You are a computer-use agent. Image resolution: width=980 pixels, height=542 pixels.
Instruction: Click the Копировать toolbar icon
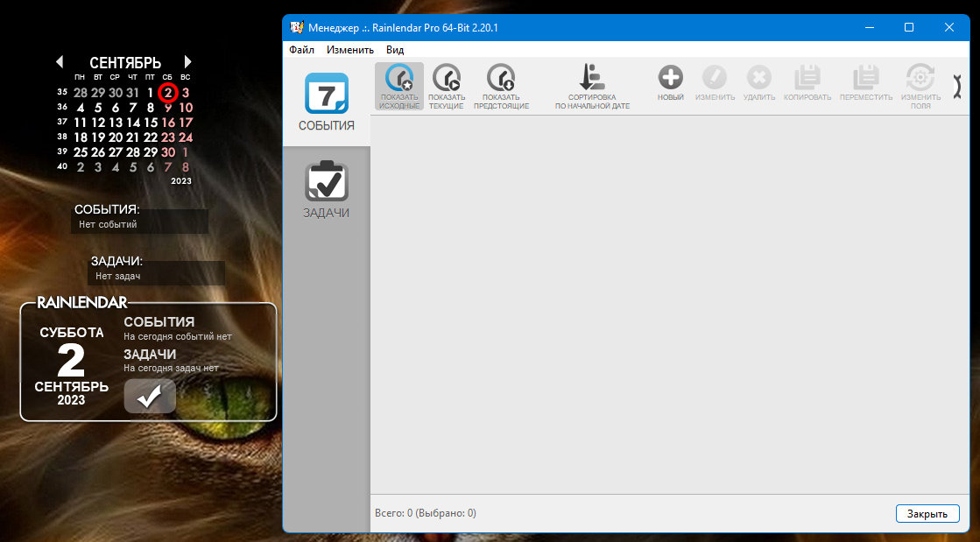tap(807, 82)
